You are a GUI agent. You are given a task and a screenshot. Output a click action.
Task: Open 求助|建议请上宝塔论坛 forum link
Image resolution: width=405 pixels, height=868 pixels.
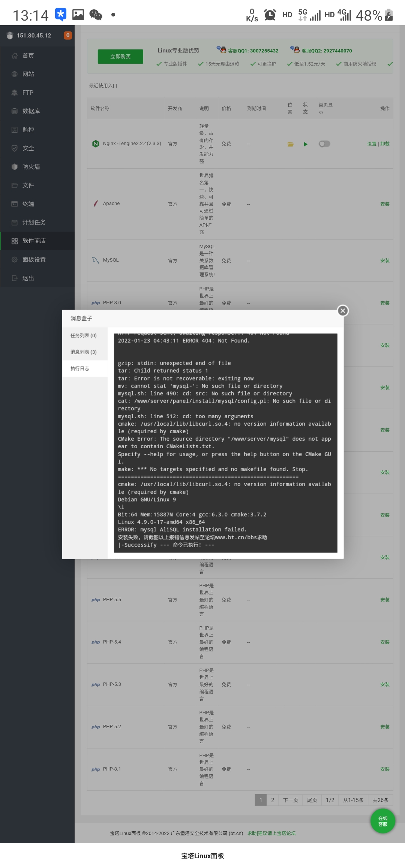click(271, 834)
